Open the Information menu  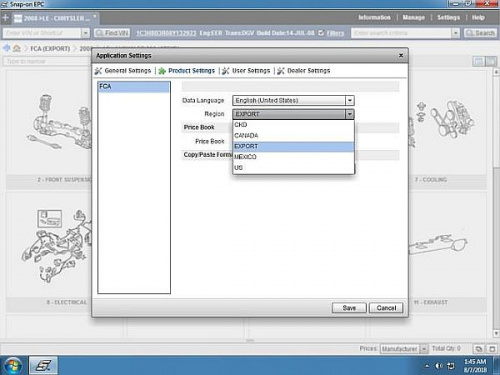click(374, 17)
